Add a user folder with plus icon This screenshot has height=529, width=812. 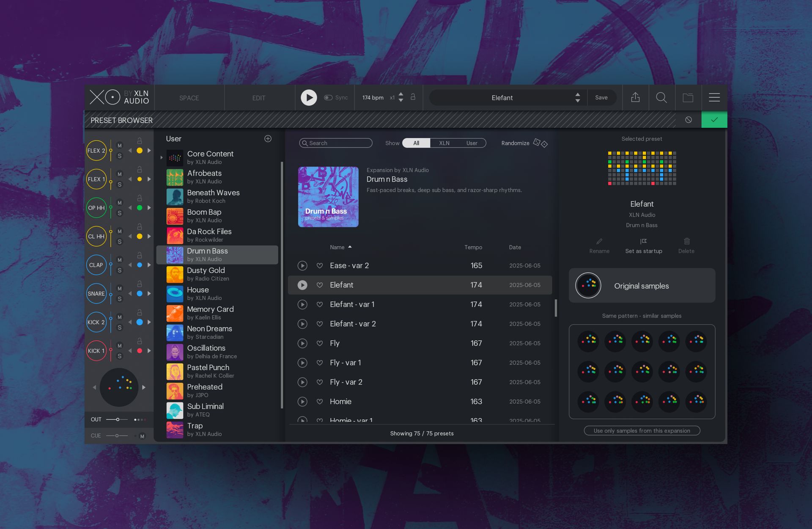point(268,139)
